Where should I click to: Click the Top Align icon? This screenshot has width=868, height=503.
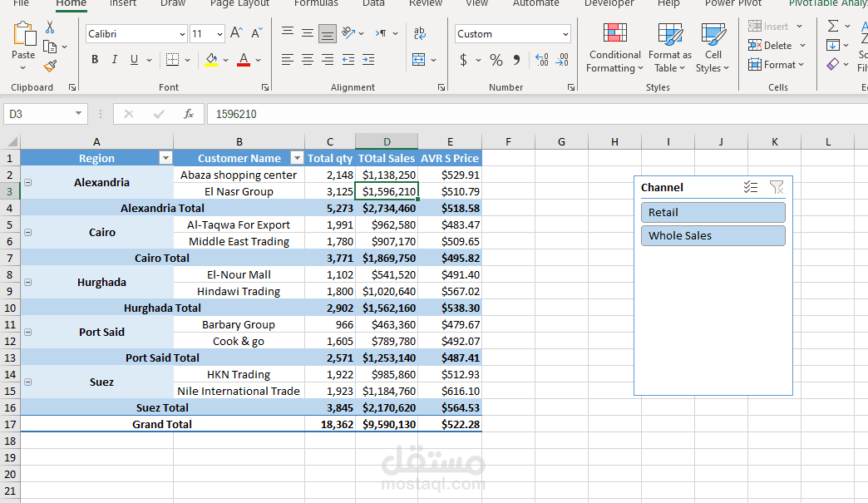288,32
